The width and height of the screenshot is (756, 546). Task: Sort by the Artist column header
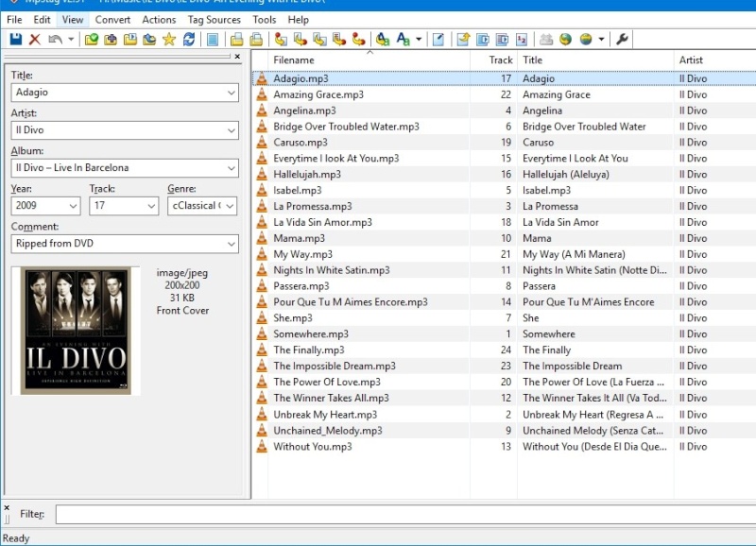click(715, 60)
